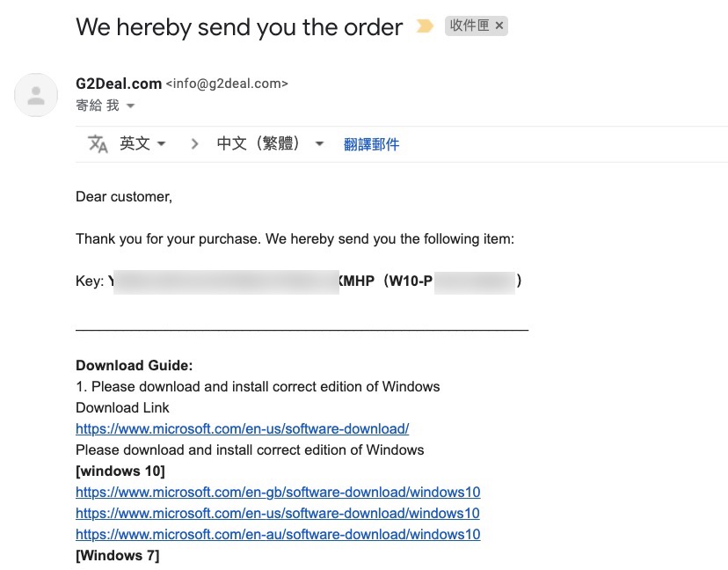Click the info@g2deal.com sender address

(227, 84)
